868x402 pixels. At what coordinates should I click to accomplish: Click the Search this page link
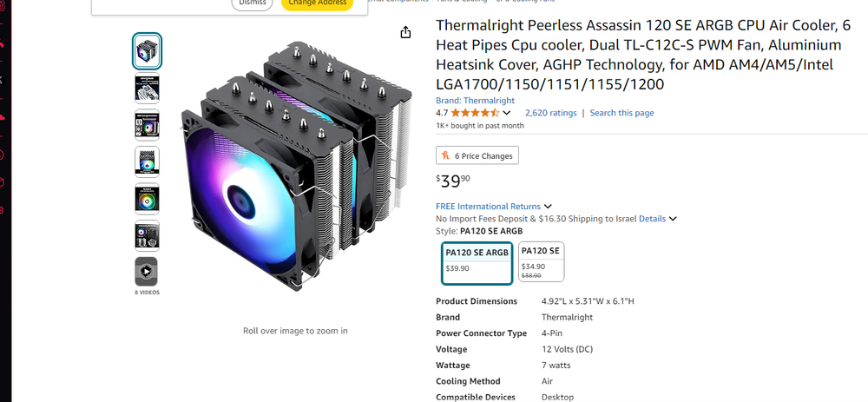pos(621,113)
